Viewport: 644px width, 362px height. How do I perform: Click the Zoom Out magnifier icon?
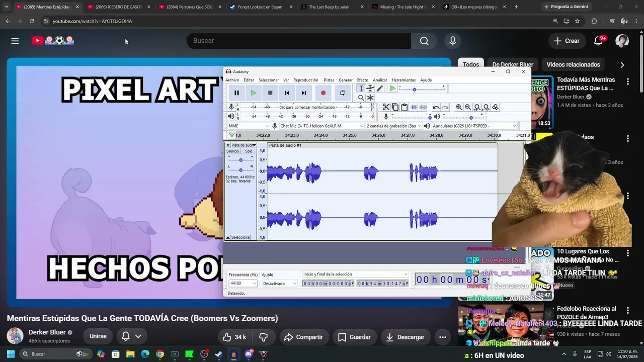pos(468,107)
